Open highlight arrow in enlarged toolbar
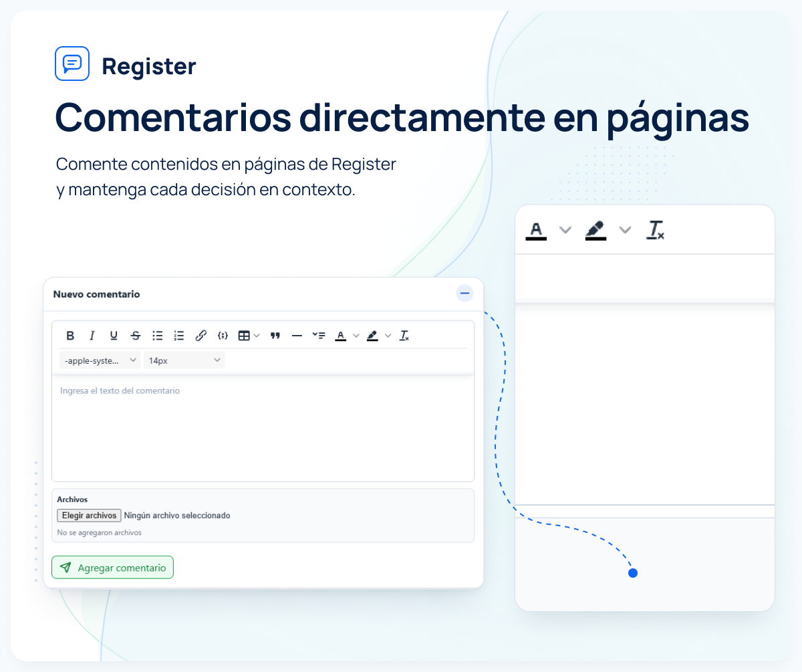Viewport: 802px width, 672px height. [x=625, y=230]
